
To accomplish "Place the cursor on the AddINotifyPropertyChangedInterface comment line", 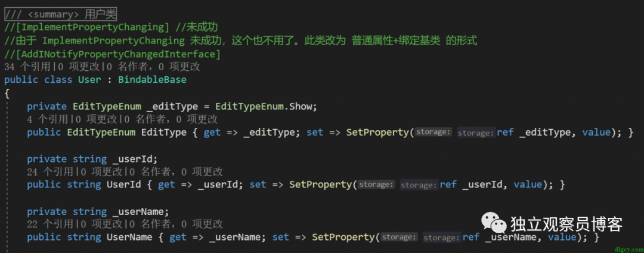I will click(x=113, y=54).
